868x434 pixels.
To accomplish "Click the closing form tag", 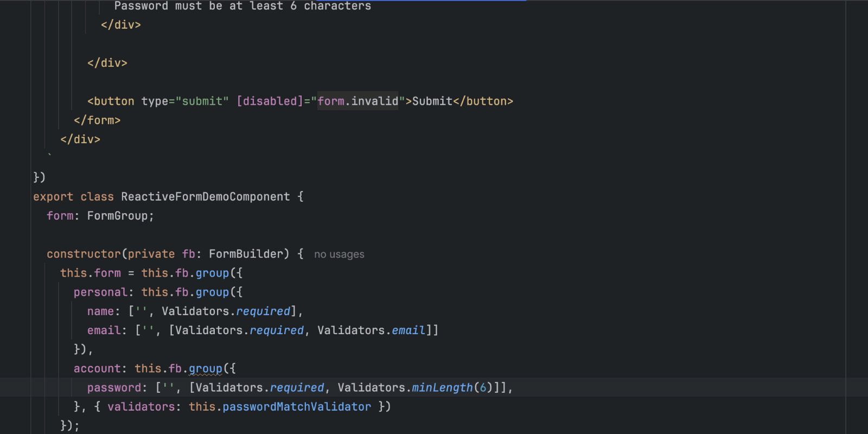I will coord(97,120).
